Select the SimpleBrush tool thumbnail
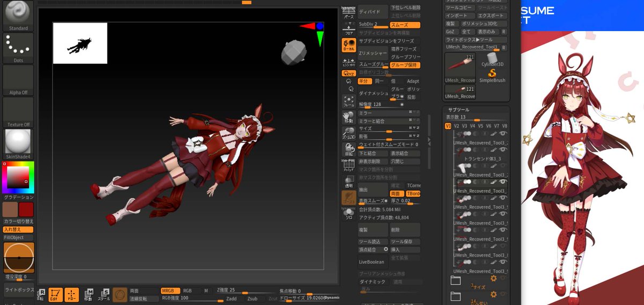The image size is (644, 305). tap(492, 76)
